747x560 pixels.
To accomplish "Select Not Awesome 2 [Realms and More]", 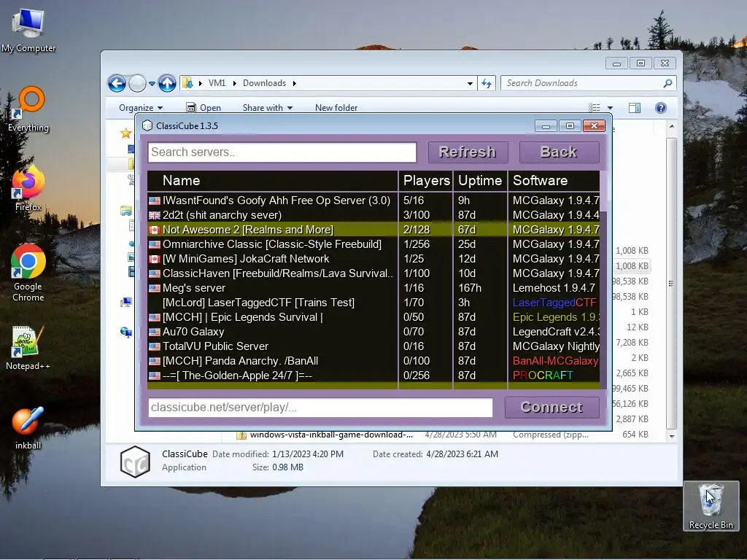I will pyautogui.click(x=373, y=230).
